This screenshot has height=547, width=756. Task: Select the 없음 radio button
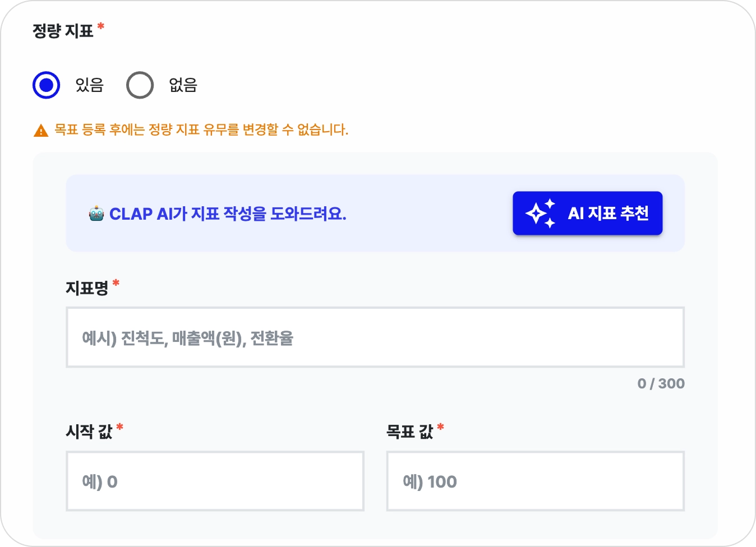tap(140, 85)
